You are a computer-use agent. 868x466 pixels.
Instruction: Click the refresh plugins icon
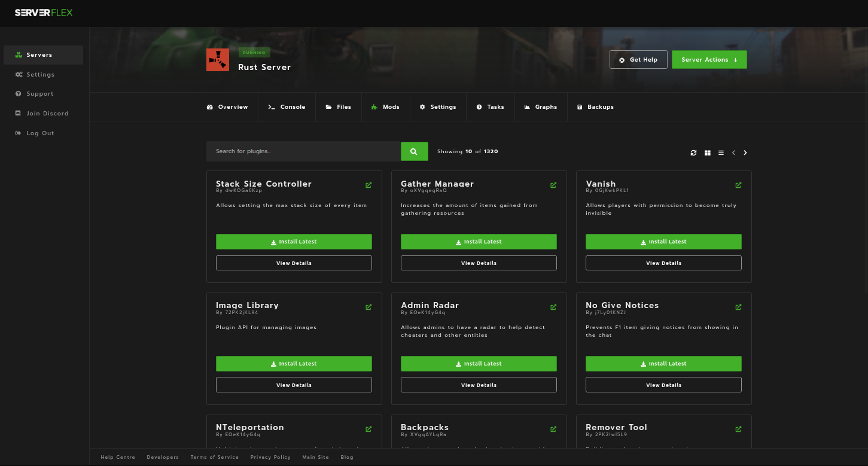pyautogui.click(x=693, y=153)
